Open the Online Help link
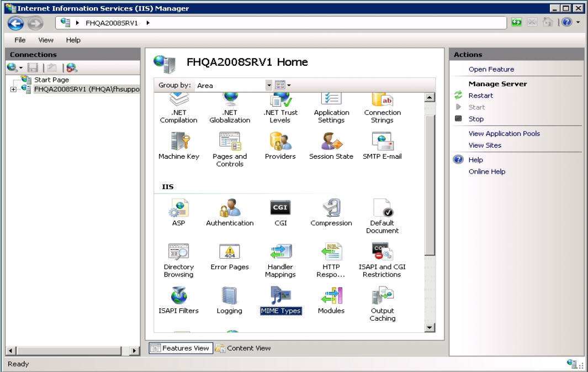This screenshot has width=588, height=372. (487, 171)
